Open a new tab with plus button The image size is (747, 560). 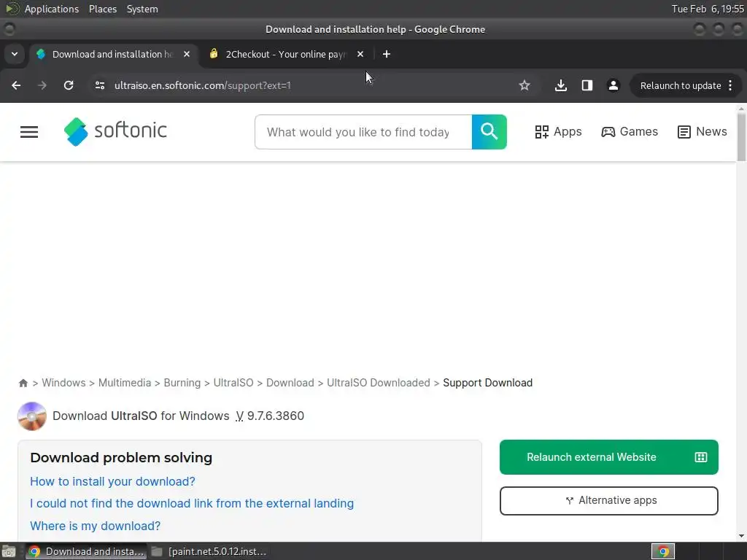(x=387, y=54)
